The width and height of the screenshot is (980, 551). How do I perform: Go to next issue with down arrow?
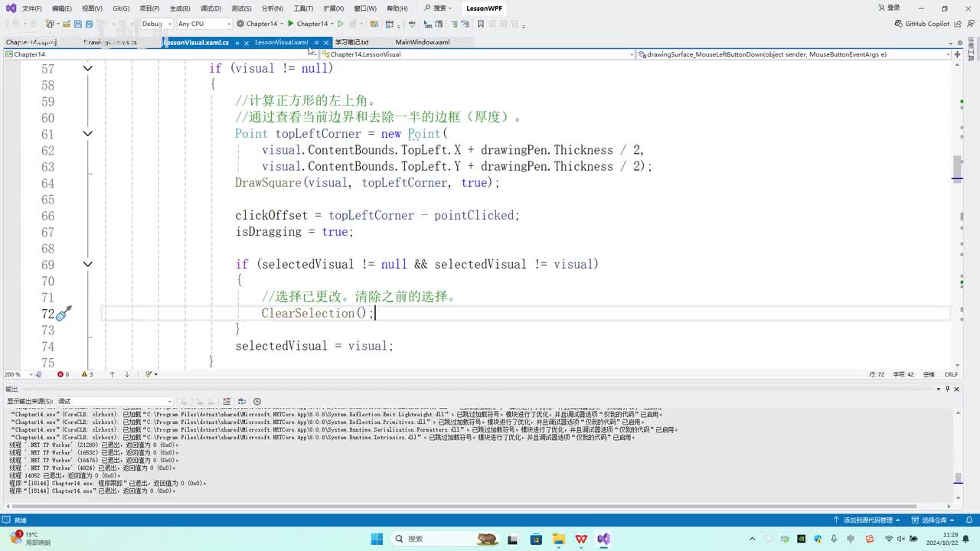click(127, 374)
